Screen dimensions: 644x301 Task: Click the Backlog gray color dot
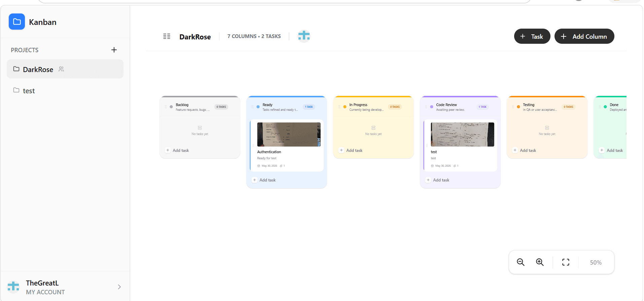(171, 107)
